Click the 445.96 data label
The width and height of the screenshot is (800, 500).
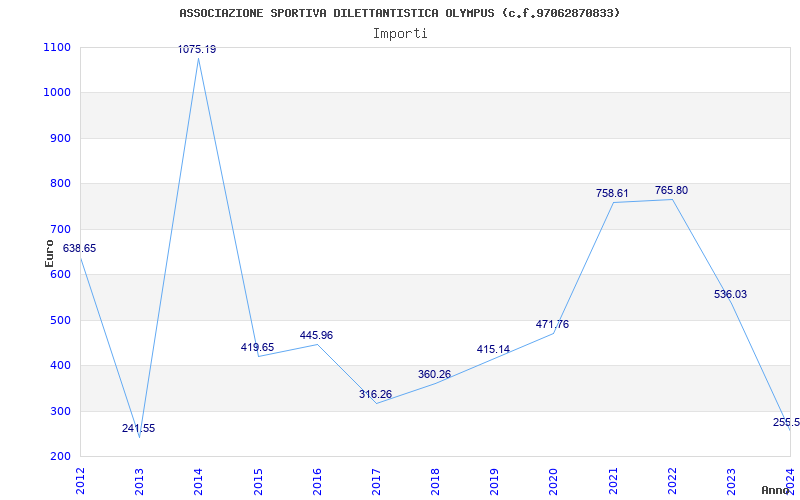[316, 336]
